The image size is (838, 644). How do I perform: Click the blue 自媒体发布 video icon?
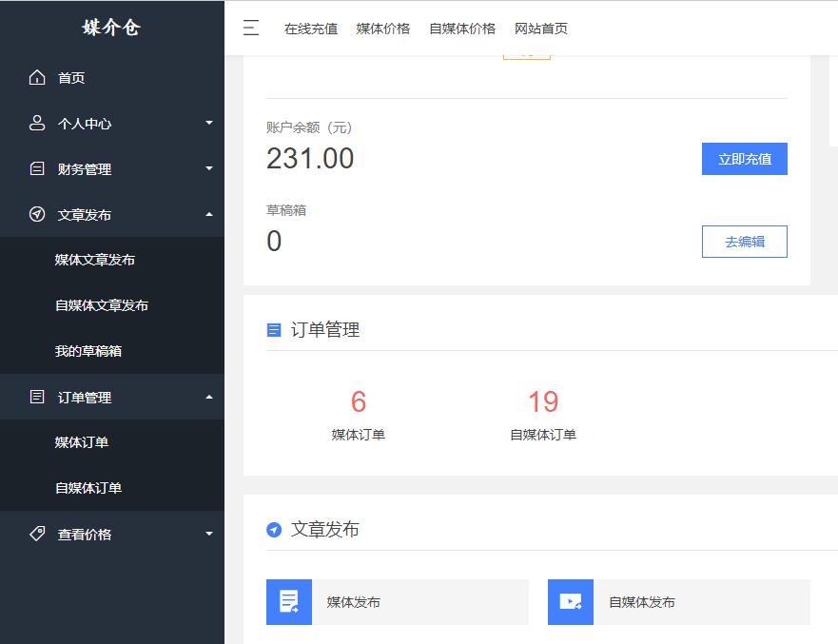pos(570,601)
